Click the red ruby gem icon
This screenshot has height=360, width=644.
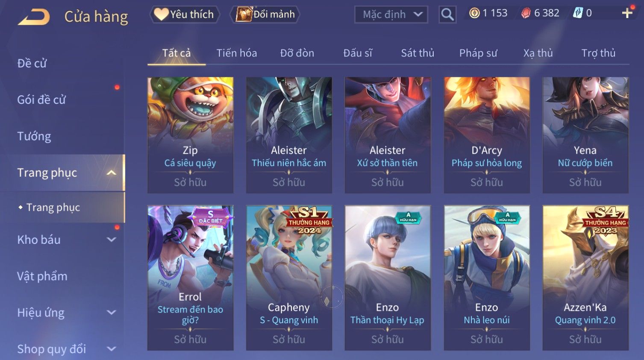526,13
